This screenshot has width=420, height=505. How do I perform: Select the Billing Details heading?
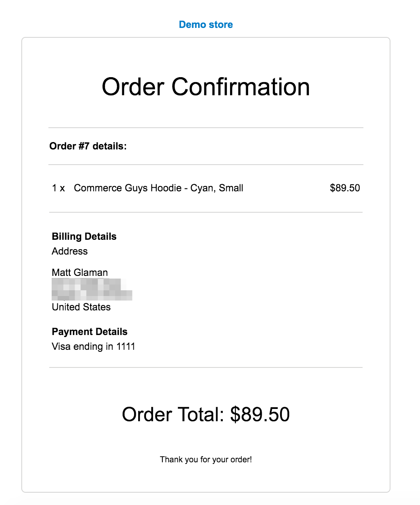coord(84,236)
